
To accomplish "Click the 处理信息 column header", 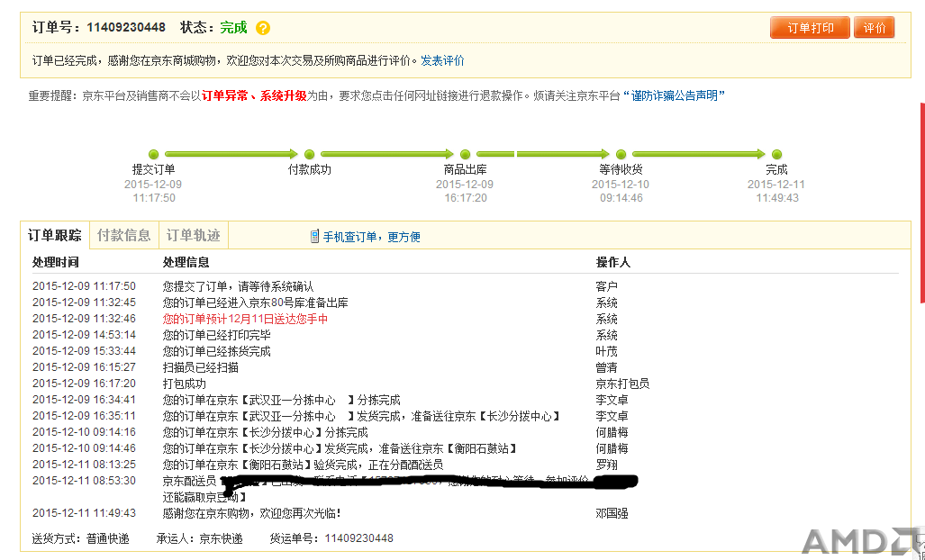I will [186, 262].
